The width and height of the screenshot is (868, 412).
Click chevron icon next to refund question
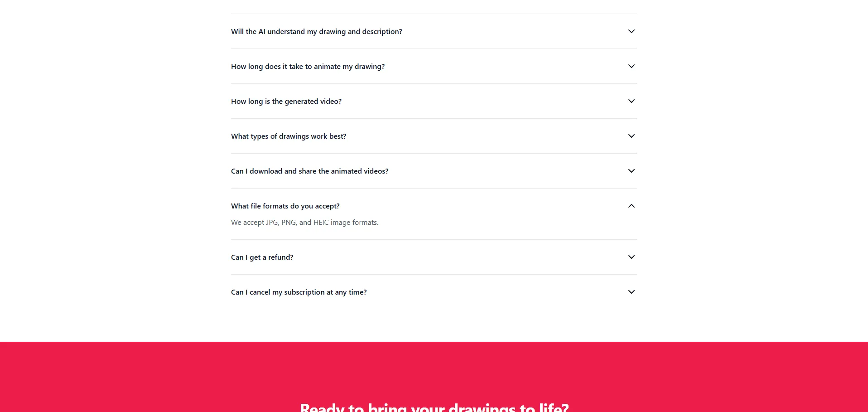coord(631,257)
